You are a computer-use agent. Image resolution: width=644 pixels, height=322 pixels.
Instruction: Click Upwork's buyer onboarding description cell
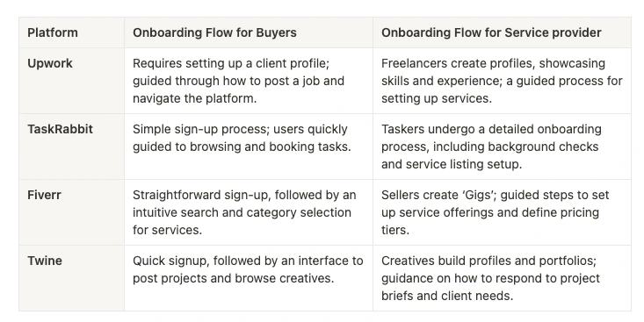coord(249,81)
